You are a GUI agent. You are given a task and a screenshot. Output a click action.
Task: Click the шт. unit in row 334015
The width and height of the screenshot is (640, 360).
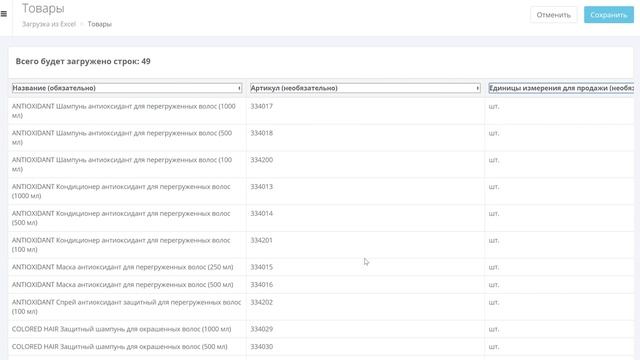click(x=494, y=267)
